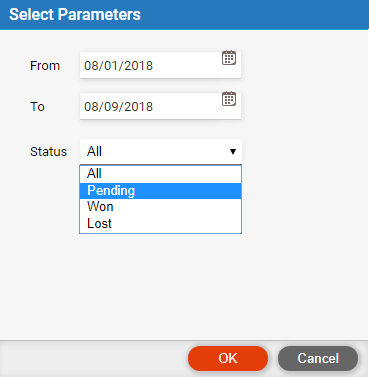369x377 pixels.
Task: Click the gray footer bar beside OK
Action: coord(93,359)
